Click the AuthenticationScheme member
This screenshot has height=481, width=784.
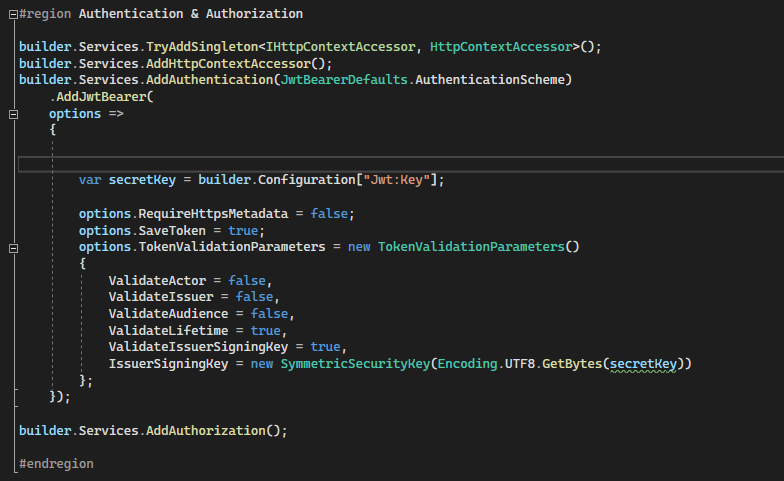(x=490, y=80)
